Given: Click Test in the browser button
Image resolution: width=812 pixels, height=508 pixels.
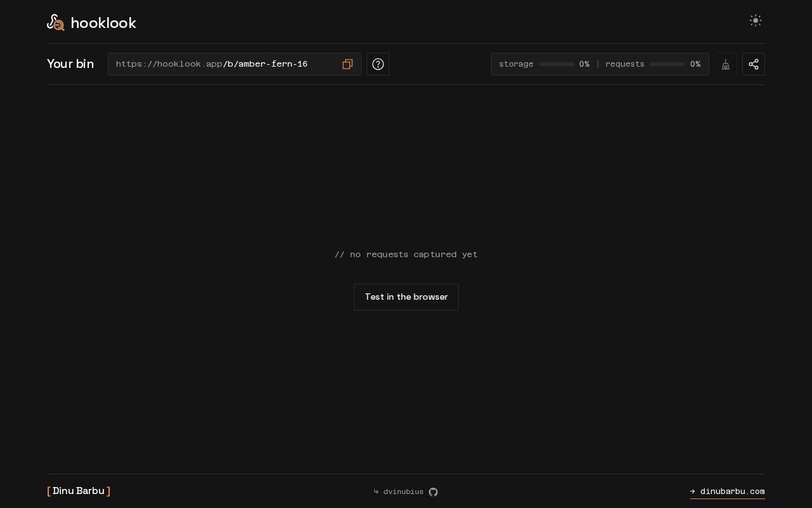Looking at the screenshot, I should click(x=406, y=297).
